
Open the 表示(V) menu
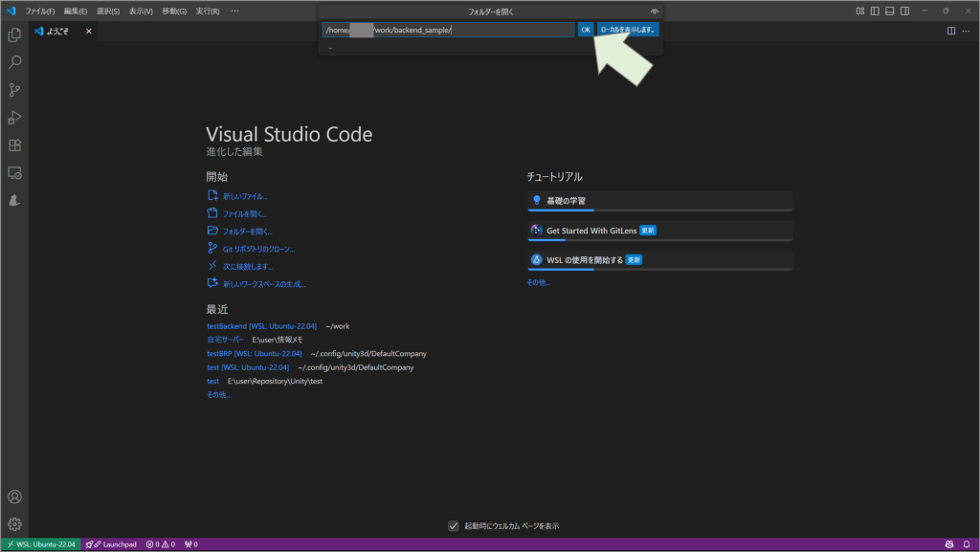coord(141,11)
